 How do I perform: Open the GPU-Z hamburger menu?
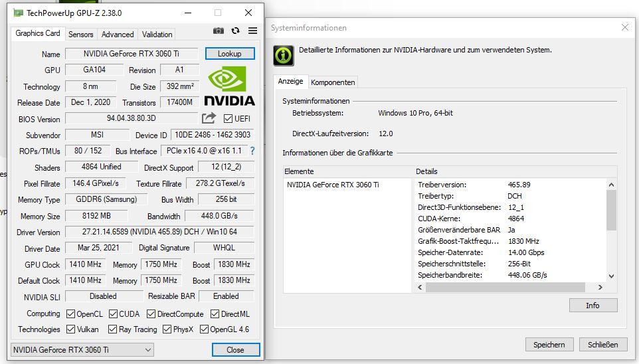point(252,31)
